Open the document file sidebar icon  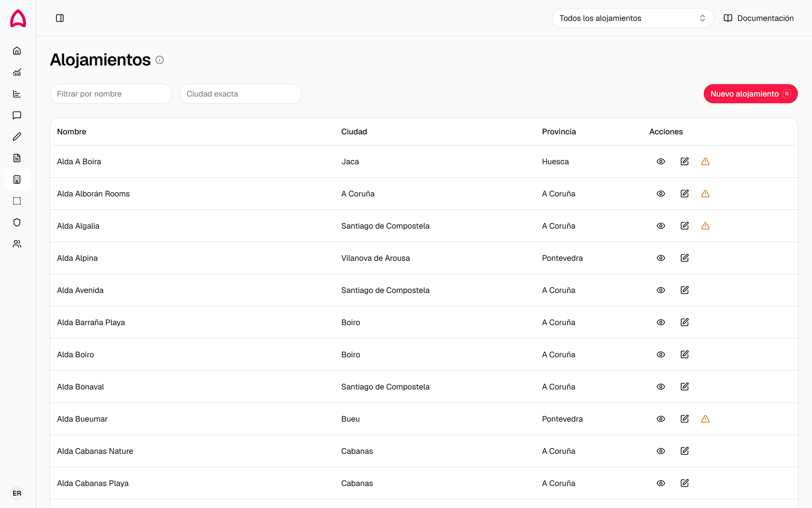click(x=17, y=158)
